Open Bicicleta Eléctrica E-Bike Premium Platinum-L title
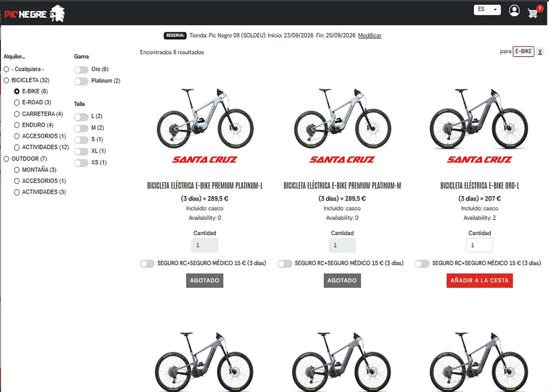 (205, 186)
